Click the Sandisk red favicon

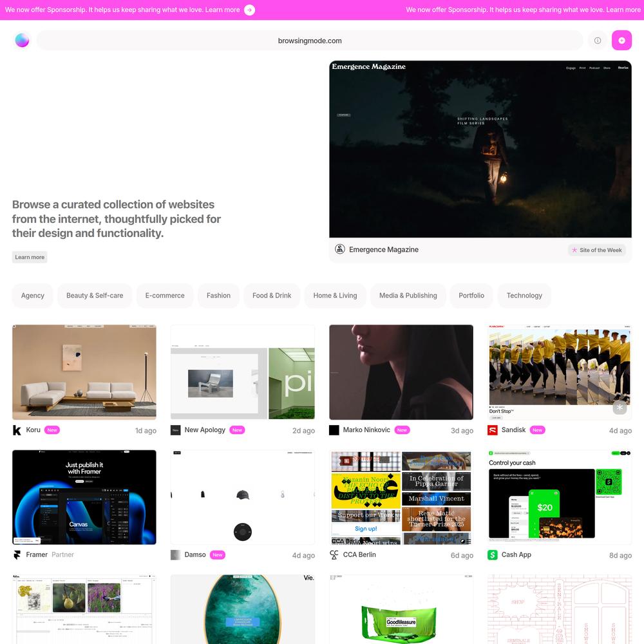[x=492, y=430]
